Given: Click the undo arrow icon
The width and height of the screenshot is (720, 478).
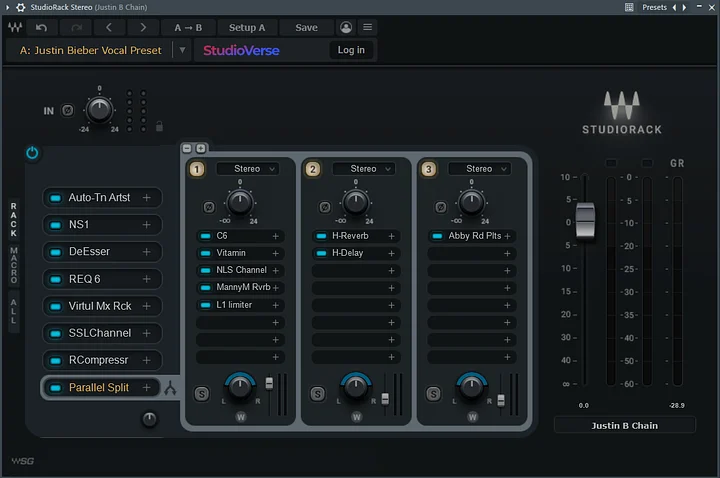Looking at the screenshot, I should (41, 28).
